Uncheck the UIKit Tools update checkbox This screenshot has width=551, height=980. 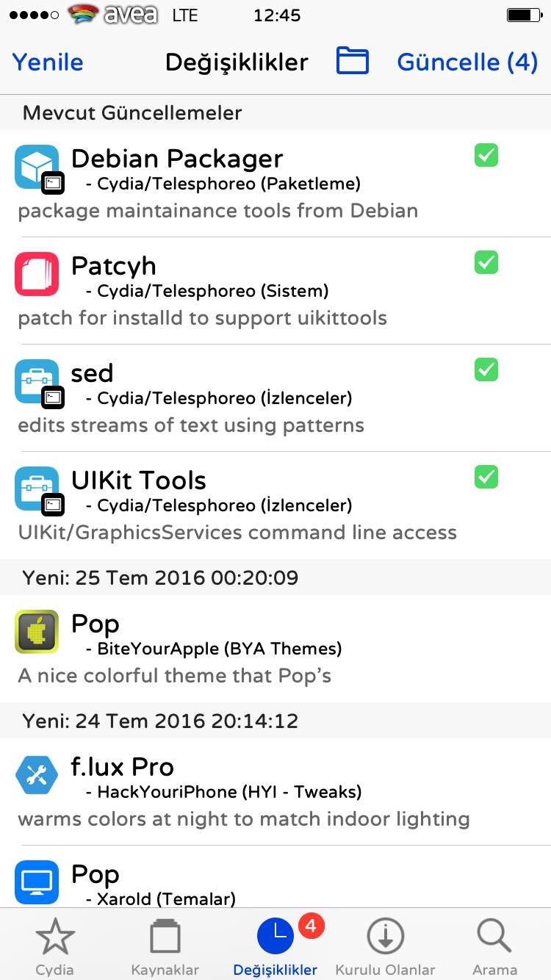point(486,477)
